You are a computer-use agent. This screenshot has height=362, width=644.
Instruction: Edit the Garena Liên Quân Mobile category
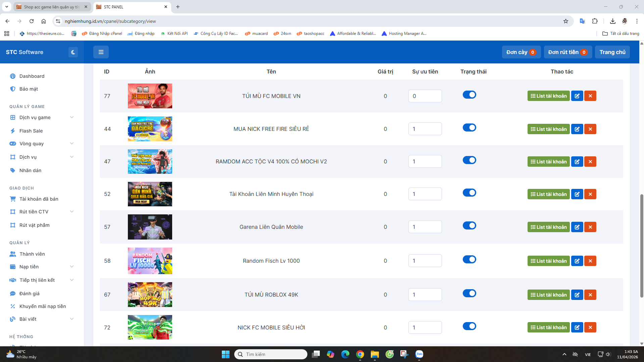tap(577, 227)
